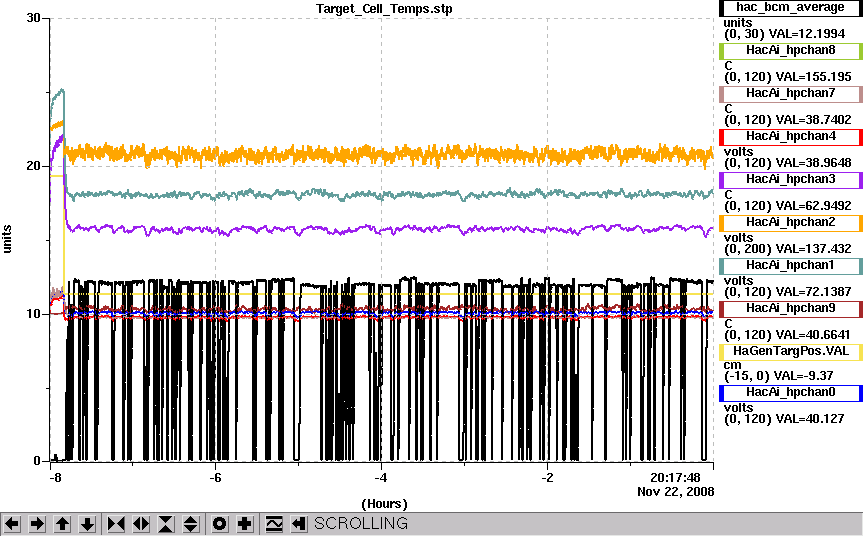Screen dimensions: 863x536
Task: Click the waveform graph mode icon
Action: [x=274, y=523]
